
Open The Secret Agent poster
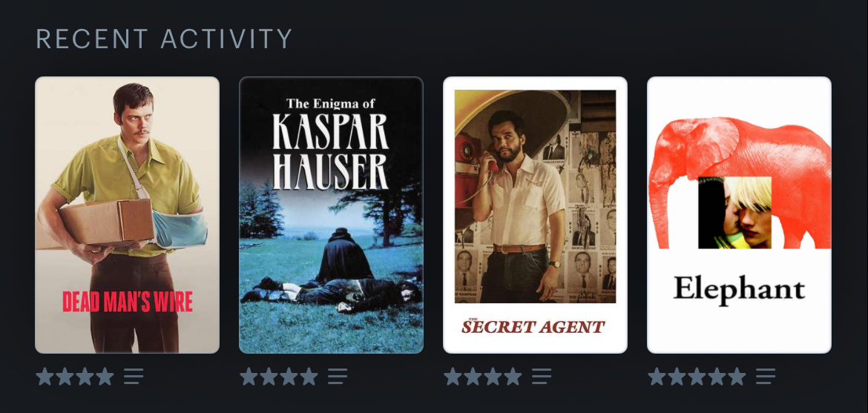pyautogui.click(x=536, y=215)
